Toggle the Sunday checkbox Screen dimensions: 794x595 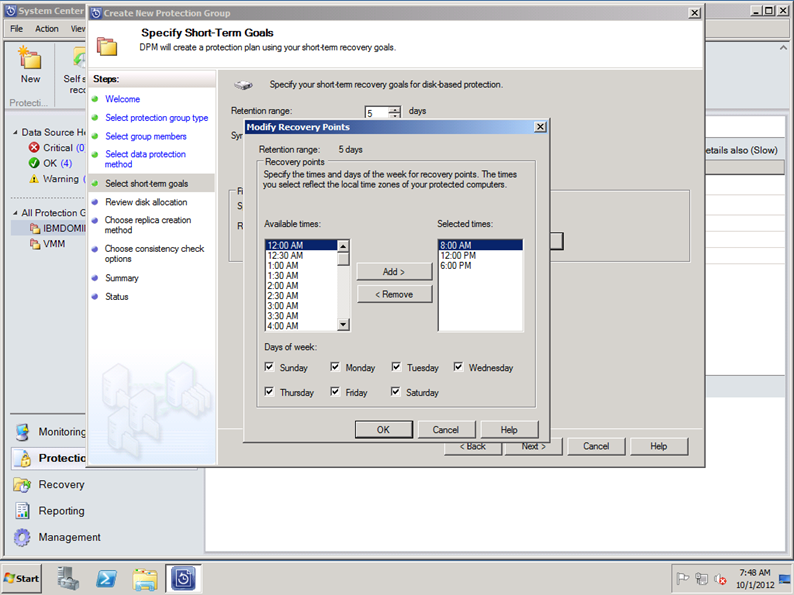269,367
